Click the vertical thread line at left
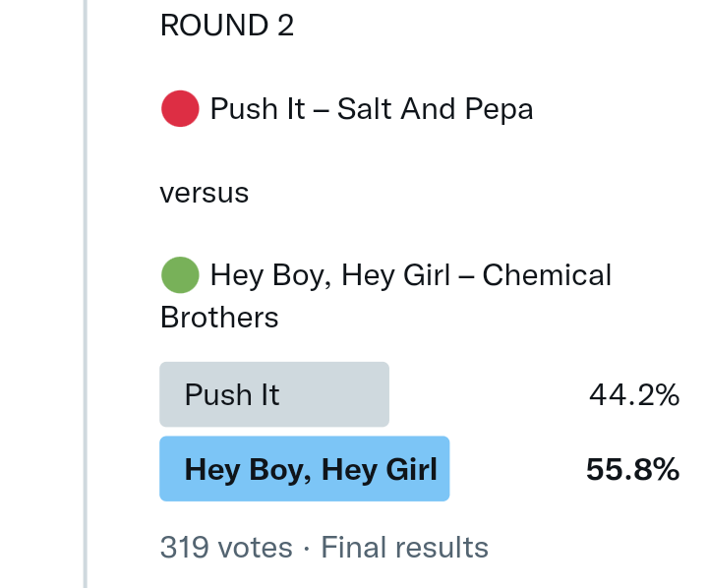Viewport: 708px width, 588px height. (x=86, y=295)
